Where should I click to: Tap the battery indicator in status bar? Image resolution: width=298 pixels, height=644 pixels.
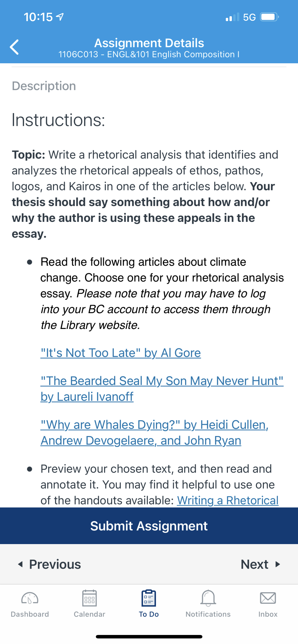tap(269, 17)
